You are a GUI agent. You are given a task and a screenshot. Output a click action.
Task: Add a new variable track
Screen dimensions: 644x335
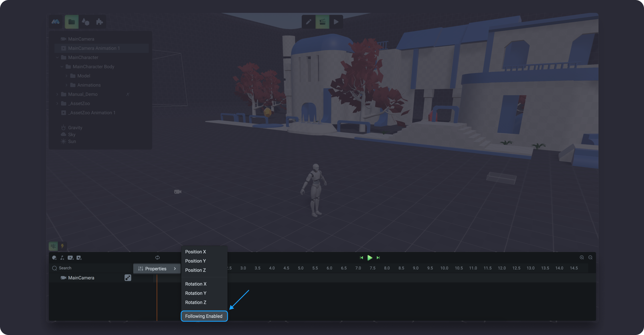point(70,258)
